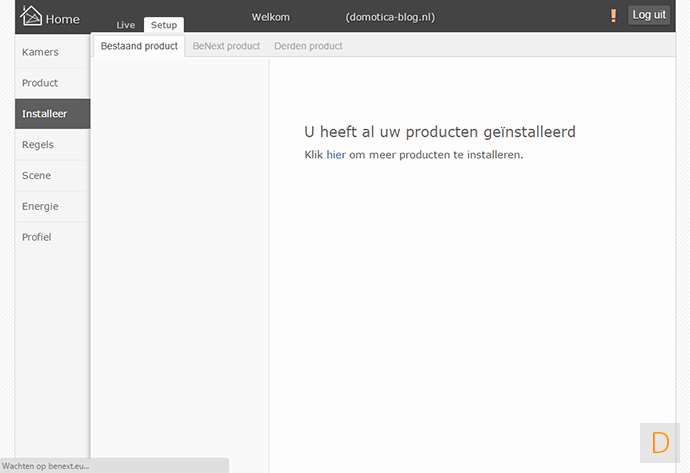690x473 pixels.
Task: Click the orange exclamation alert icon
Action: point(613,16)
